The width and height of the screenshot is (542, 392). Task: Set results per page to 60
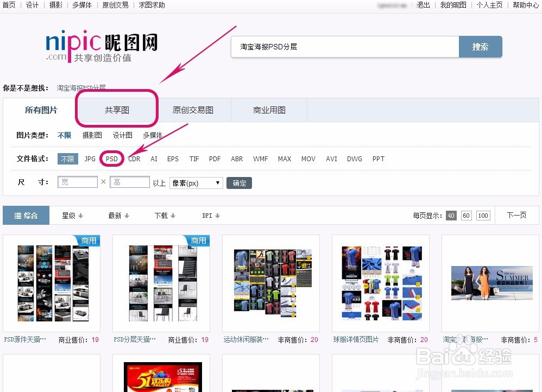click(x=466, y=215)
